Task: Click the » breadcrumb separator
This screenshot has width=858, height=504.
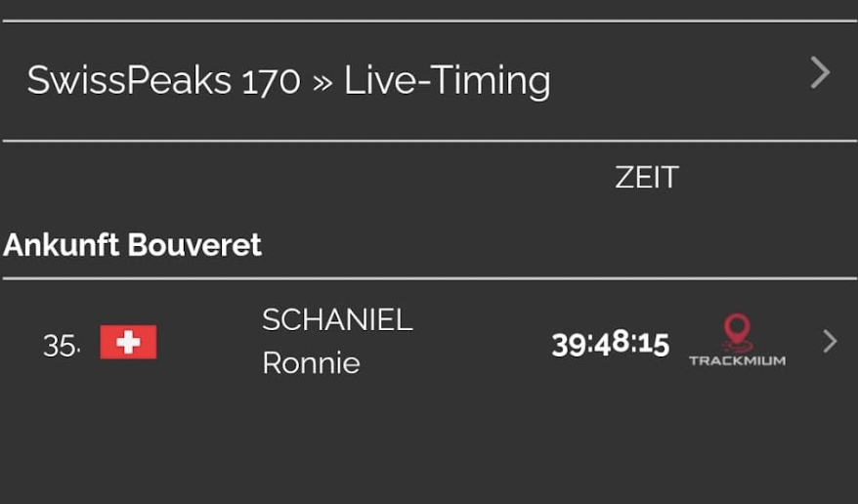Action: (322, 82)
